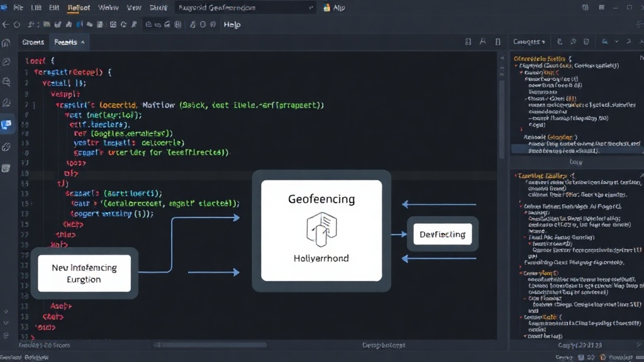Viewport: 644px width, 362px height.
Task: Switch to the Gtoens tab
Action: (33, 42)
